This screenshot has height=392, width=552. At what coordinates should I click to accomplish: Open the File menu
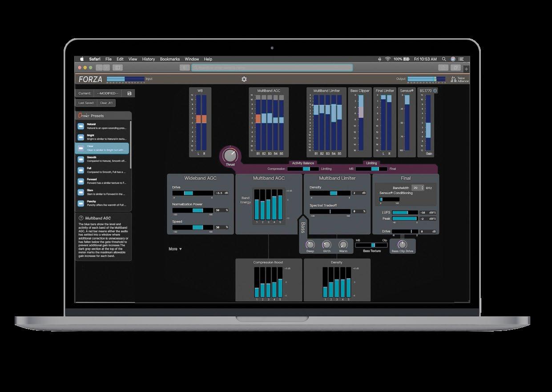[x=109, y=59]
